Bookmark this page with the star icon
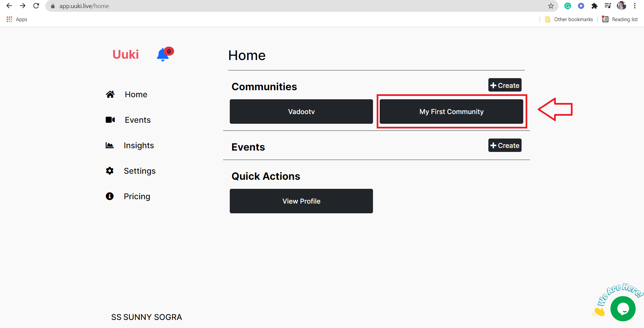Viewport: 644px width, 328px height. (551, 6)
